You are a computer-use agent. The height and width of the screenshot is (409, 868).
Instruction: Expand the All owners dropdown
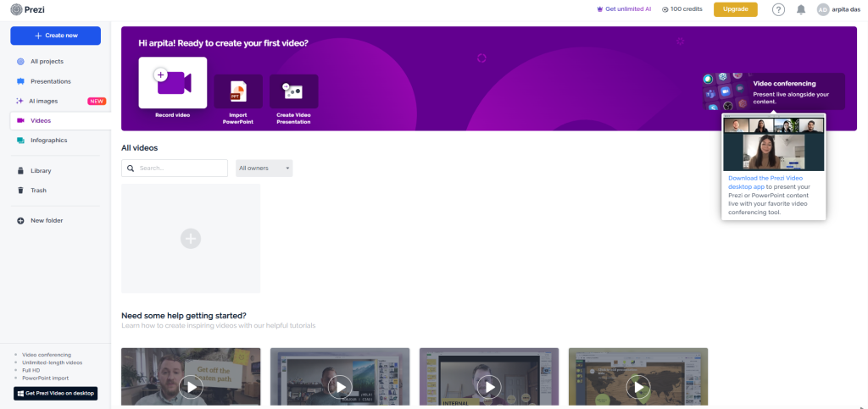click(264, 169)
